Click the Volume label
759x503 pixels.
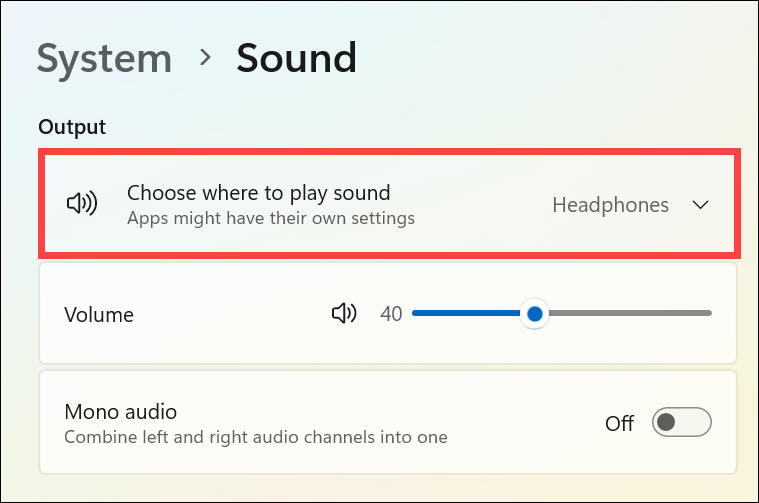pos(99,315)
